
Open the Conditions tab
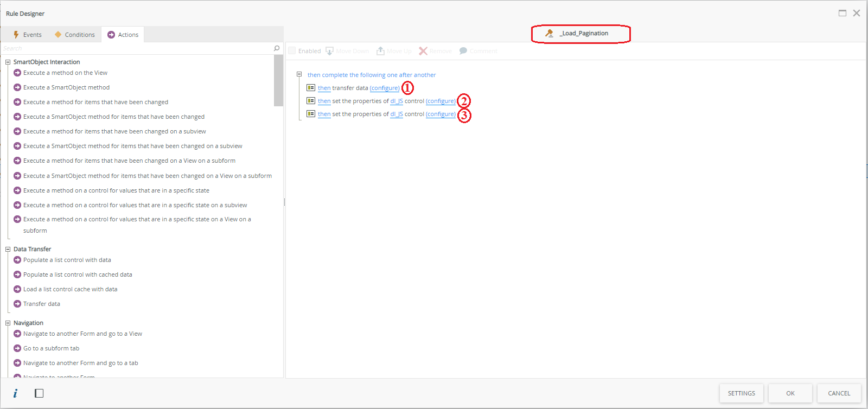tap(75, 35)
